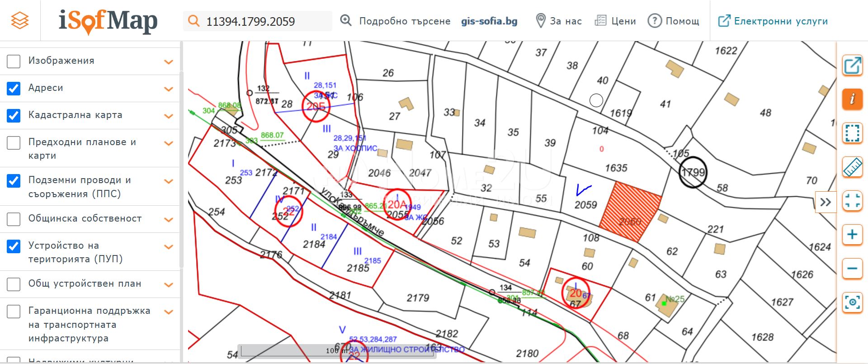868x364 pixels.
Task: Open the Цени menu item
Action: tap(615, 21)
